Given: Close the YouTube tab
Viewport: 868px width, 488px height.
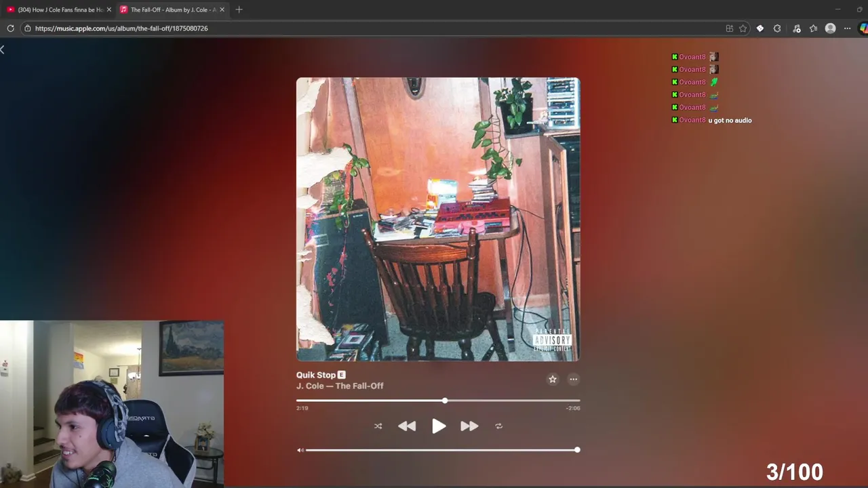Looking at the screenshot, I should coord(108,9).
